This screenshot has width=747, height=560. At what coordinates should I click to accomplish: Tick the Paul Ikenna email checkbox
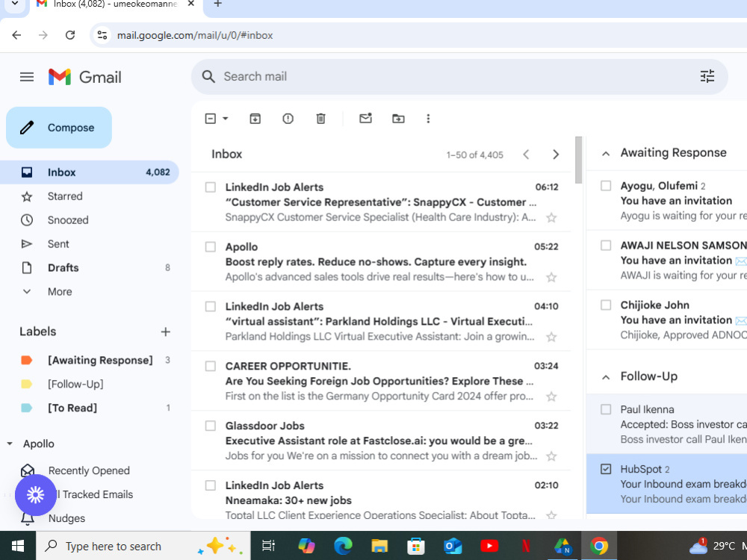click(606, 409)
